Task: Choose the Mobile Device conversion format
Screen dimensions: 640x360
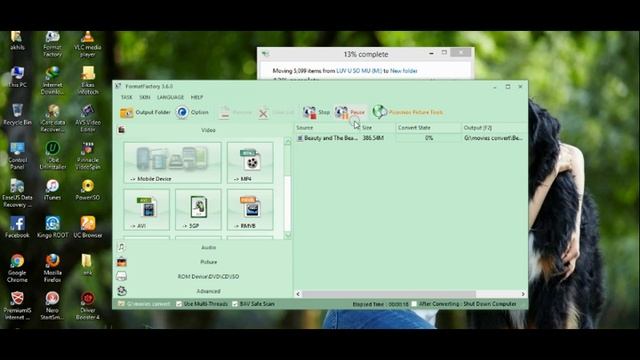Action: 172,163
